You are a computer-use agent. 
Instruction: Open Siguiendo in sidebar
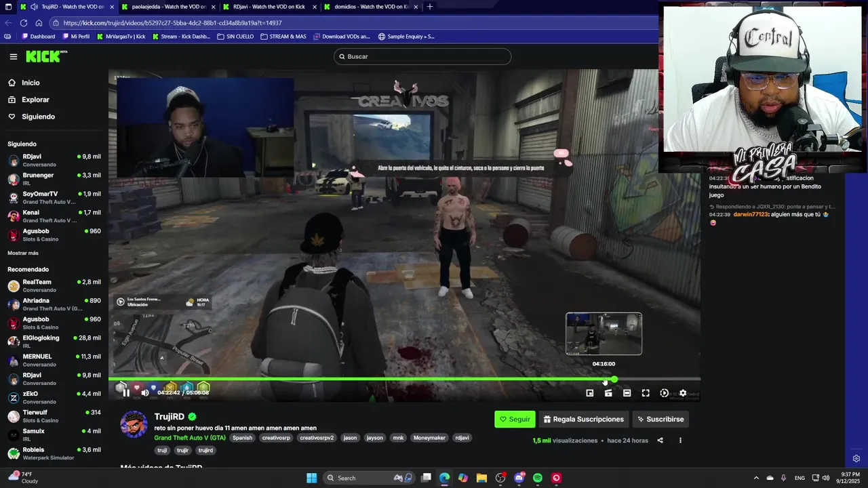point(38,117)
